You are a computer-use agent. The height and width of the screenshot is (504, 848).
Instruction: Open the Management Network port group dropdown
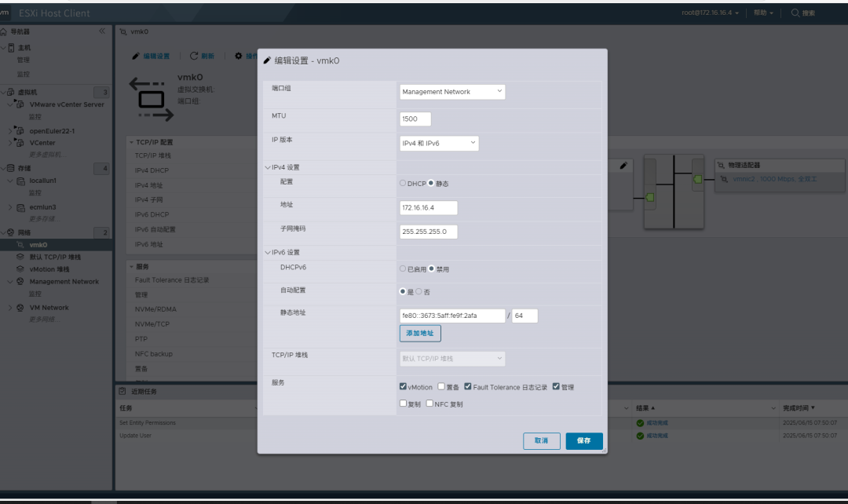pyautogui.click(x=452, y=92)
